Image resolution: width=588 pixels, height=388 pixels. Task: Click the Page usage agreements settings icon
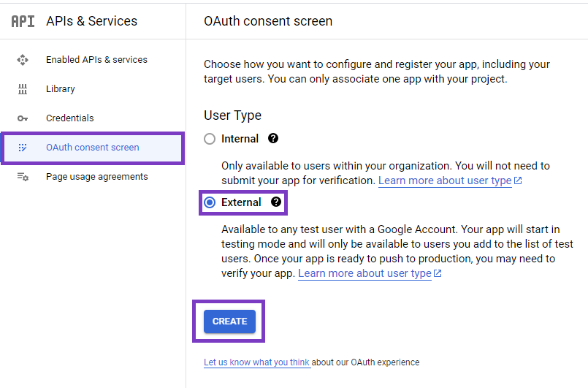click(23, 177)
